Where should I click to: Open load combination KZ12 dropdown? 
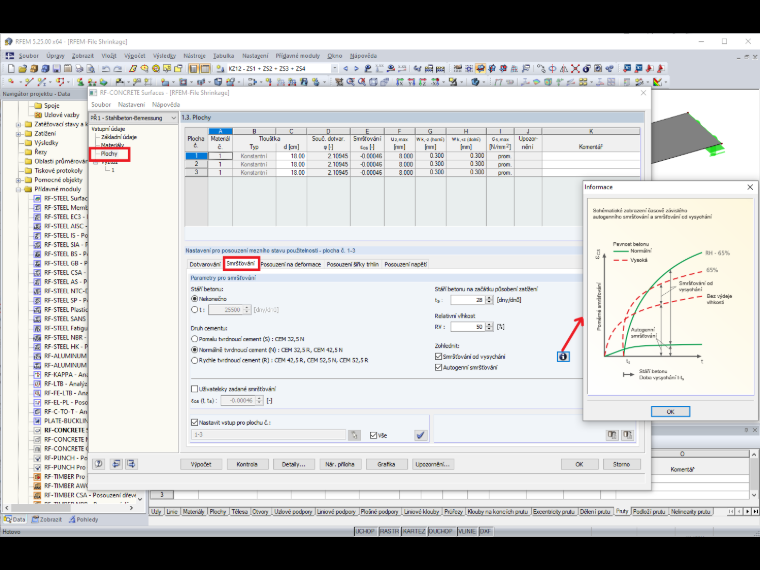pos(334,69)
